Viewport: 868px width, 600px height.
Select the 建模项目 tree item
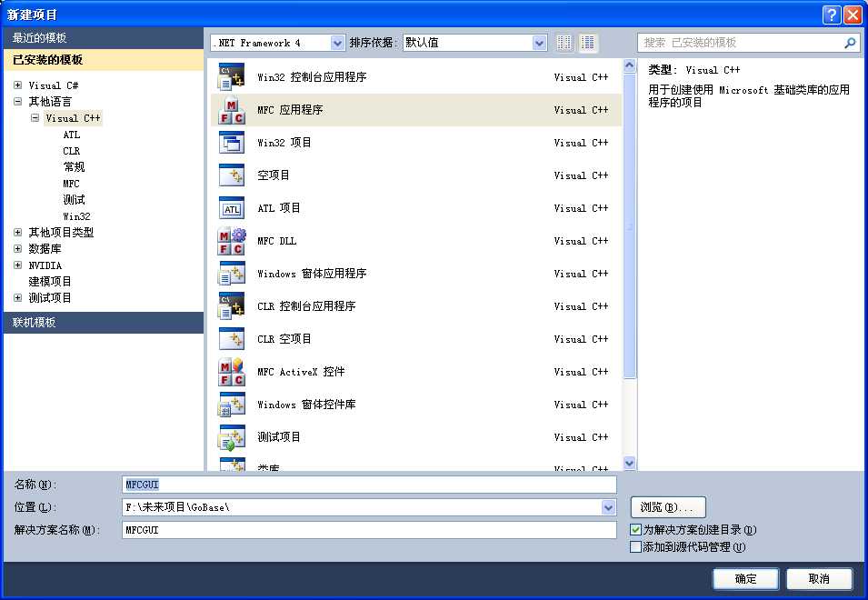(50, 281)
